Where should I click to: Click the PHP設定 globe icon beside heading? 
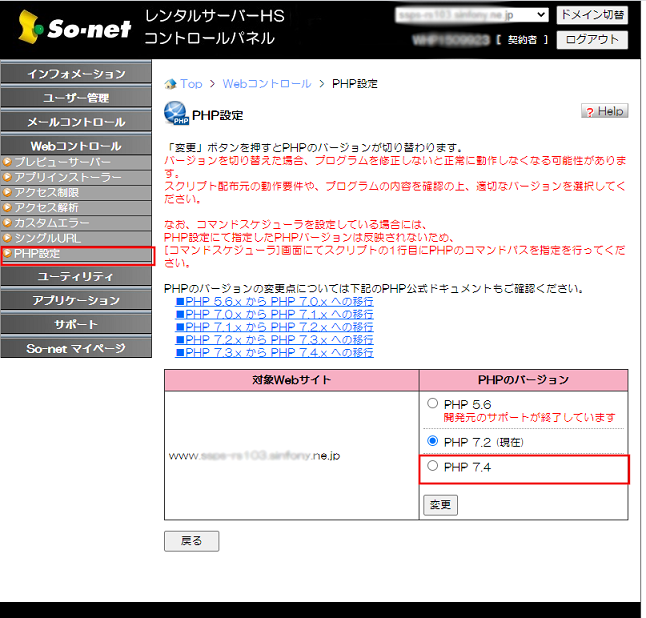pos(176,114)
